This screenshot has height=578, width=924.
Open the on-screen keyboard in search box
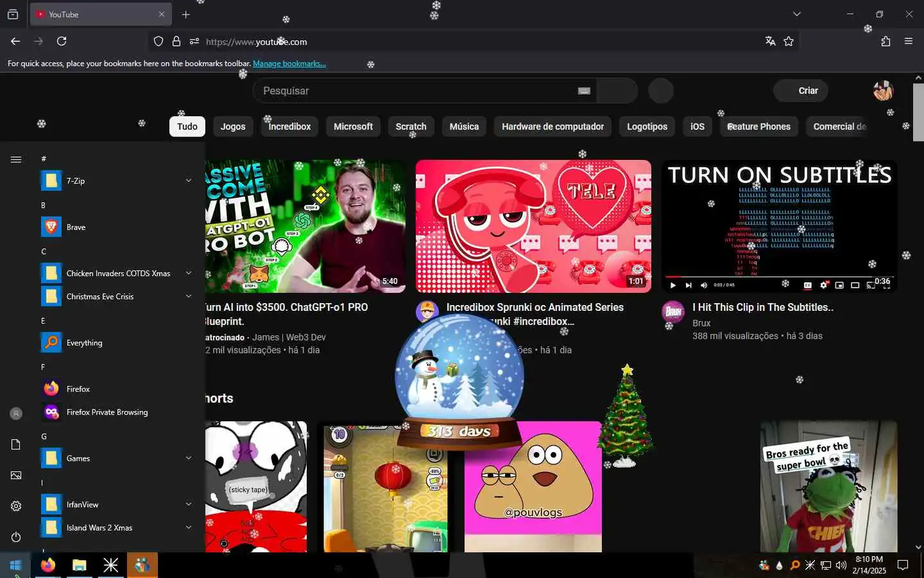coord(584,91)
